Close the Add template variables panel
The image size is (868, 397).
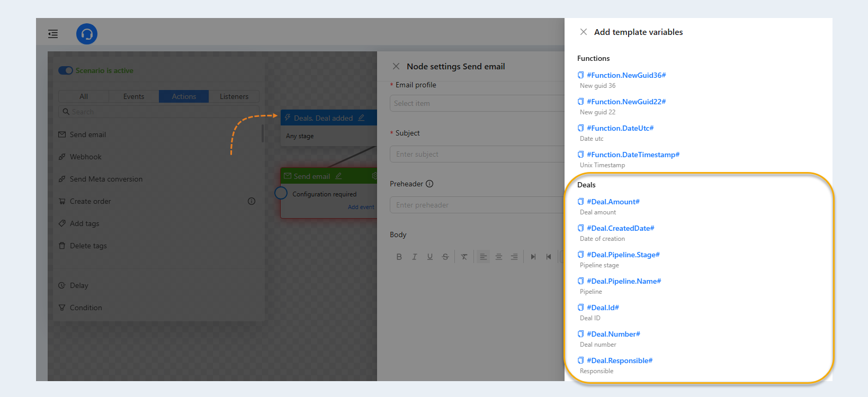tap(584, 32)
